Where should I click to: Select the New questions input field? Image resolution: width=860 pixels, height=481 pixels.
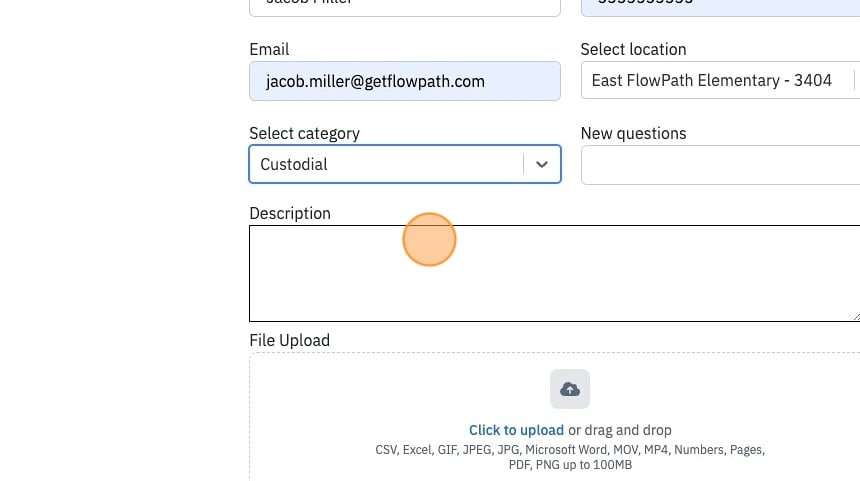pyautogui.click(x=720, y=165)
